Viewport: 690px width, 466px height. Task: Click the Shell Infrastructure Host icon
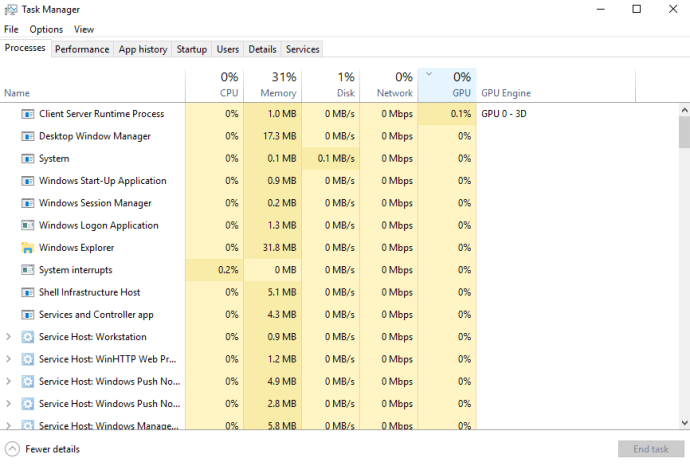pos(27,293)
